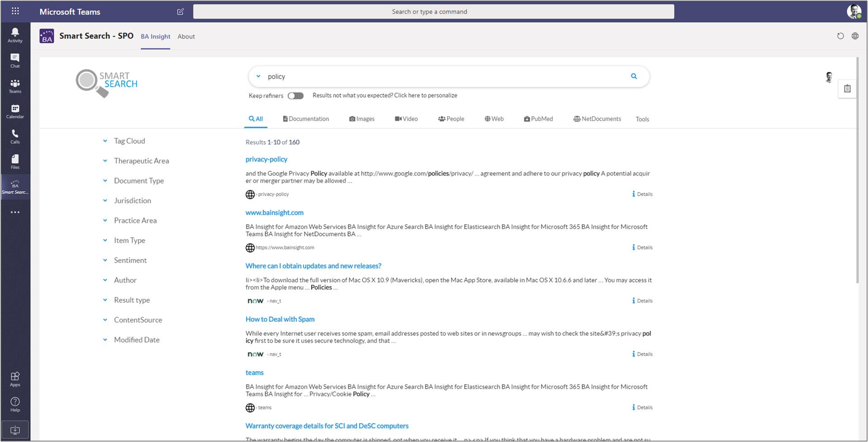
Task: View Details for privacy-policy result
Action: (642, 194)
